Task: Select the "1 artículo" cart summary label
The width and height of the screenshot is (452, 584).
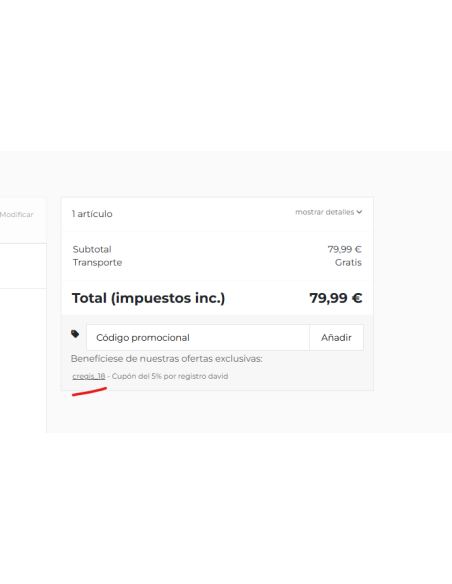Action: (92, 214)
